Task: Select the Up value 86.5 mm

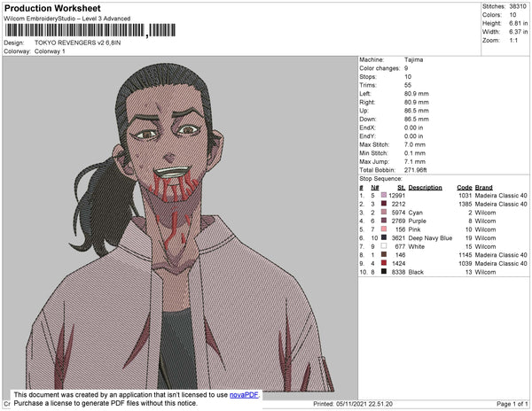Action: [417, 111]
